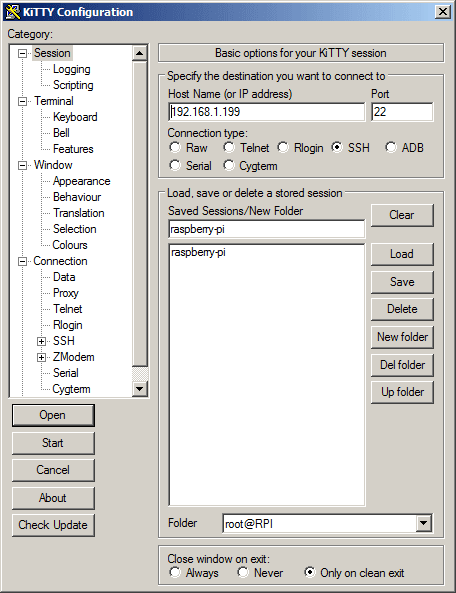The image size is (456, 593).
Task: Click the Start button
Action: click(x=53, y=443)
